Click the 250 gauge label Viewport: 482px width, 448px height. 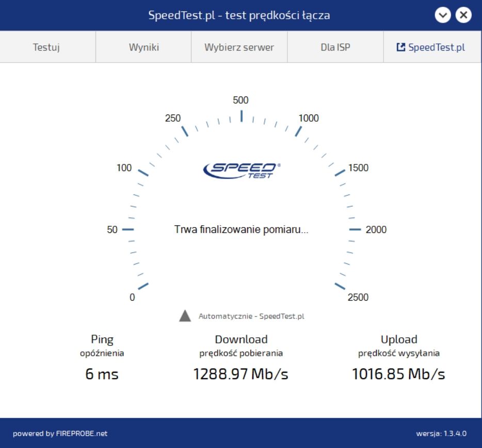(173, 118)
